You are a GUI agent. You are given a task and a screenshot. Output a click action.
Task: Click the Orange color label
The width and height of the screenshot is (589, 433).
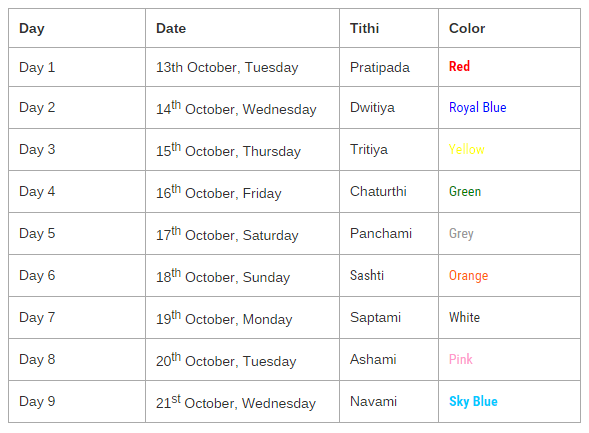(x=468, y=276)
